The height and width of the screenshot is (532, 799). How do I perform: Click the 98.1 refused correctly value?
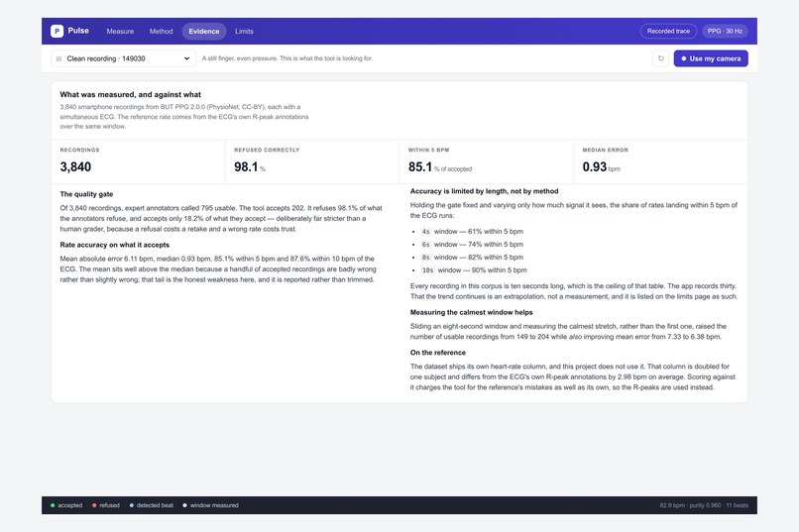tap(246, 167)
